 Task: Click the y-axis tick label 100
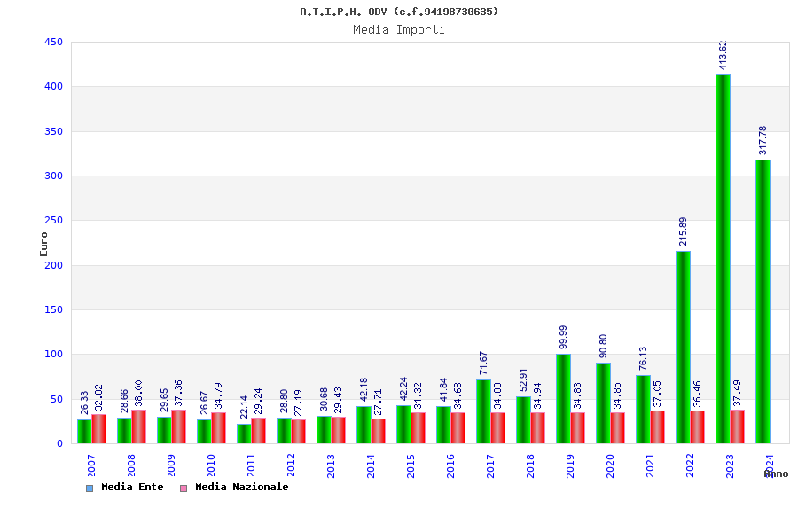pyautogui.click(x=53, y=355)
